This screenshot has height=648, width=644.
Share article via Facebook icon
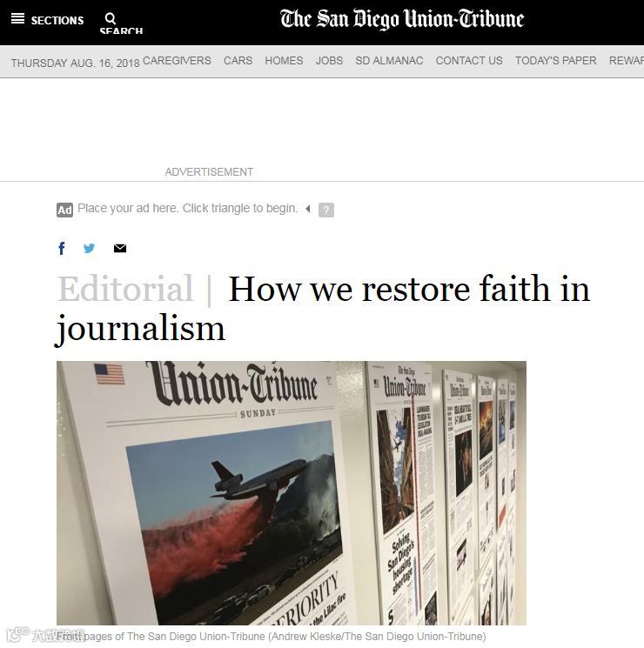(62, 249)
